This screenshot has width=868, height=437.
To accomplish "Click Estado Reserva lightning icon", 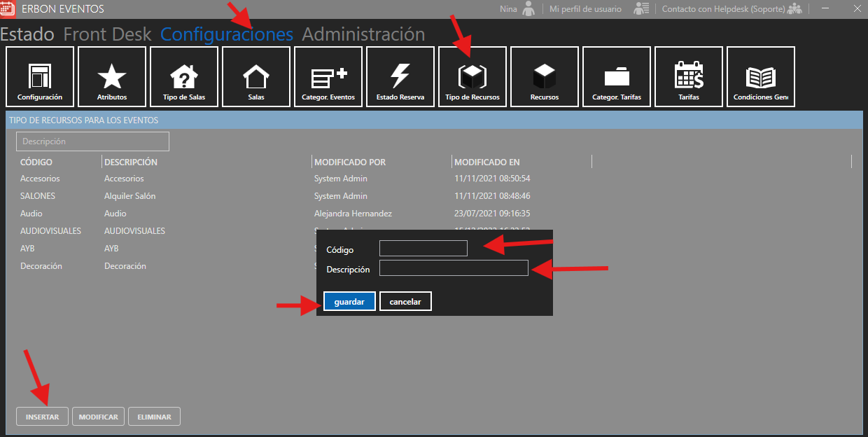I will click(400, 76).
